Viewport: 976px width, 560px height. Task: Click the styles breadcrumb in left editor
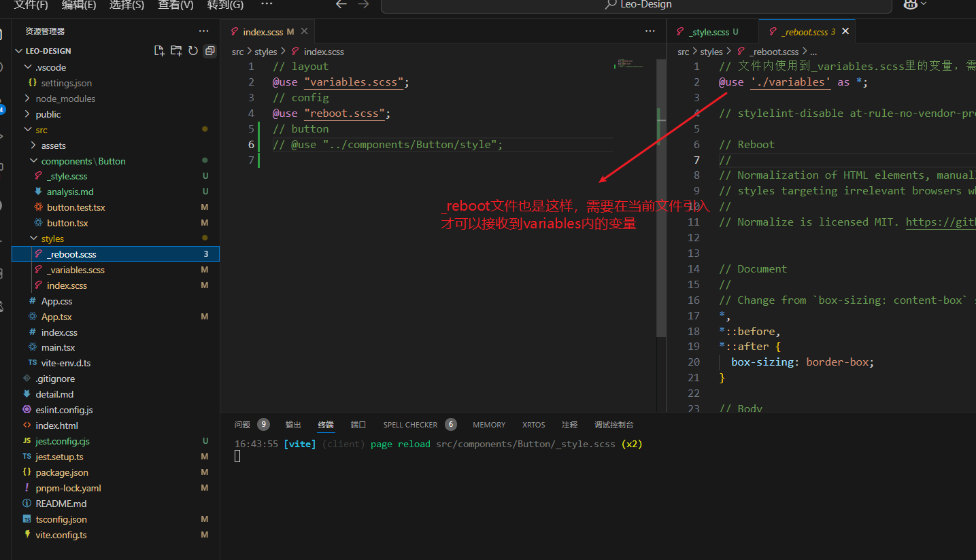266,52
